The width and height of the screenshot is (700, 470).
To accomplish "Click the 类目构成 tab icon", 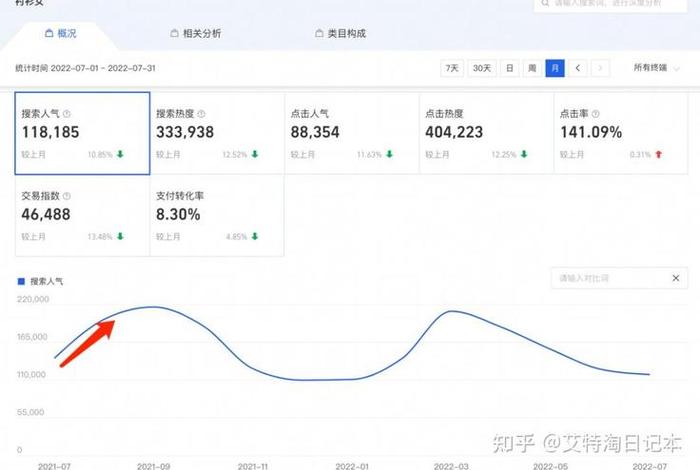I will tap(319, 33).
